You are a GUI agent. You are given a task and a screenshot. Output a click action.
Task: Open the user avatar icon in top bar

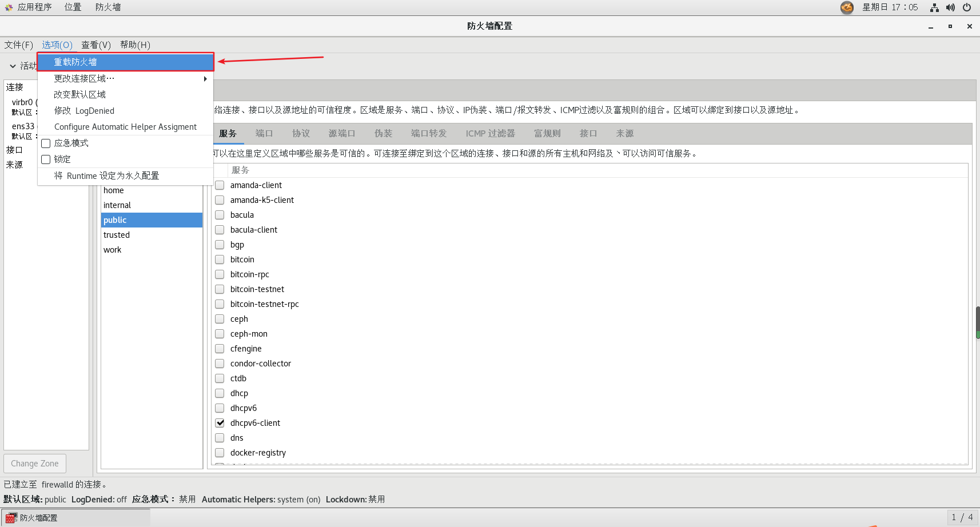[x=847, y=7]
